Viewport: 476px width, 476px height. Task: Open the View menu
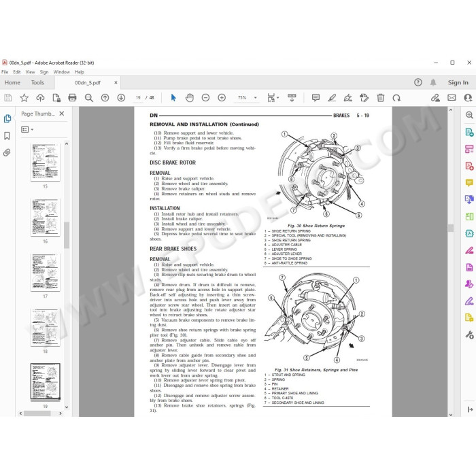point(30,72)
